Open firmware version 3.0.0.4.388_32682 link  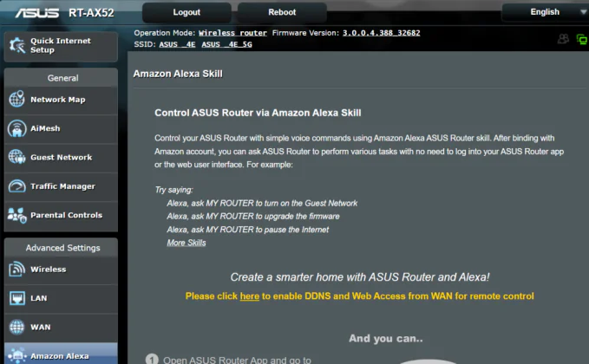click(382, 33)
